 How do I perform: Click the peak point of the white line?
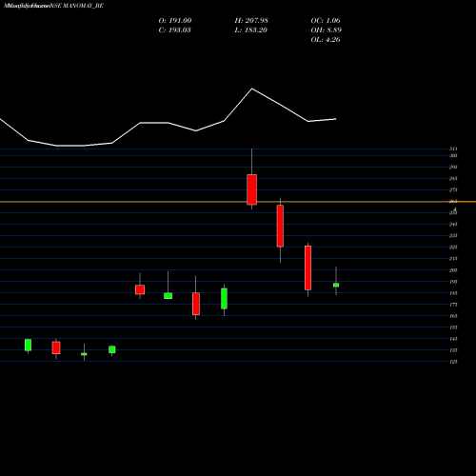point(252,89)
